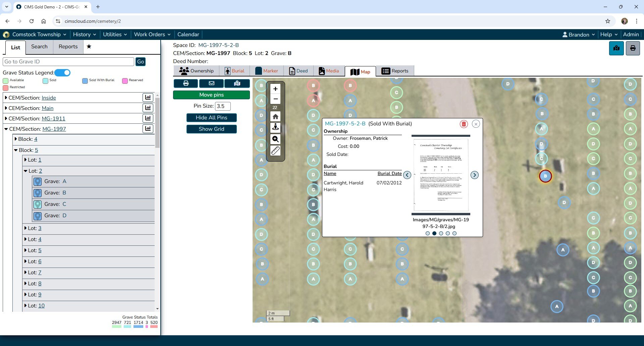This screenshot has width=644, height=346.
Task: Delete record using red trash icon
Action: coord(464,124)
